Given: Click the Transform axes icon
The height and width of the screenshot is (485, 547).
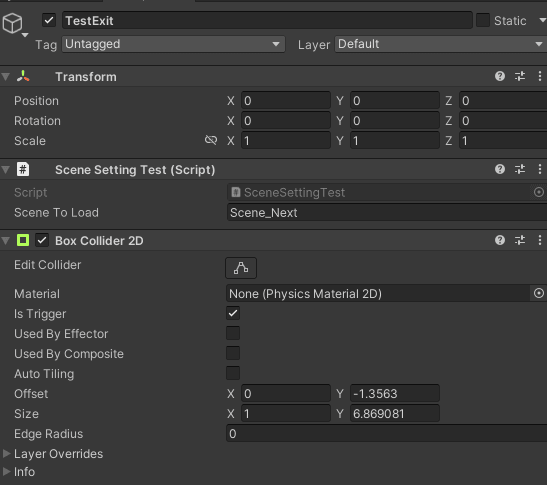Looking at the screenshot, I should click(23, 76).
